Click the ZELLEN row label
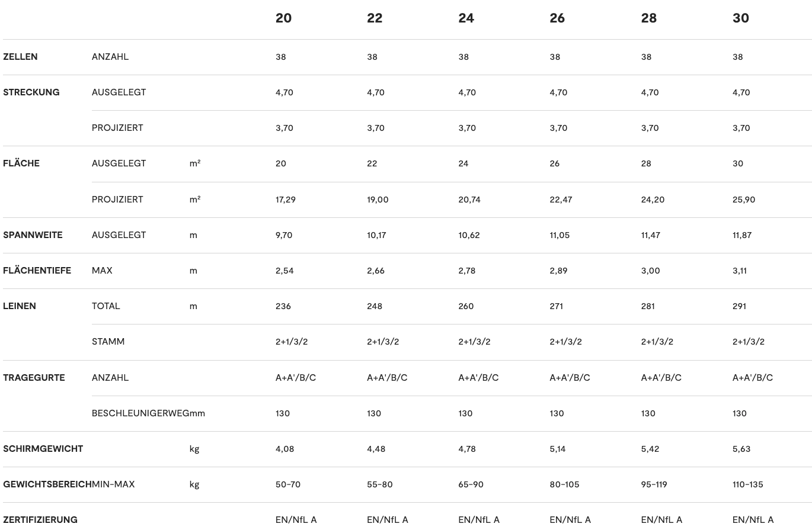 (x=20, y=57)
